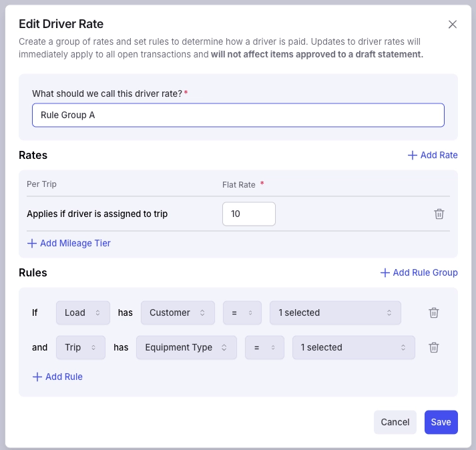Screen dimensions: 476x450
Task: Open the Equipment Type field dropdown
Action: tap(186, 347)
